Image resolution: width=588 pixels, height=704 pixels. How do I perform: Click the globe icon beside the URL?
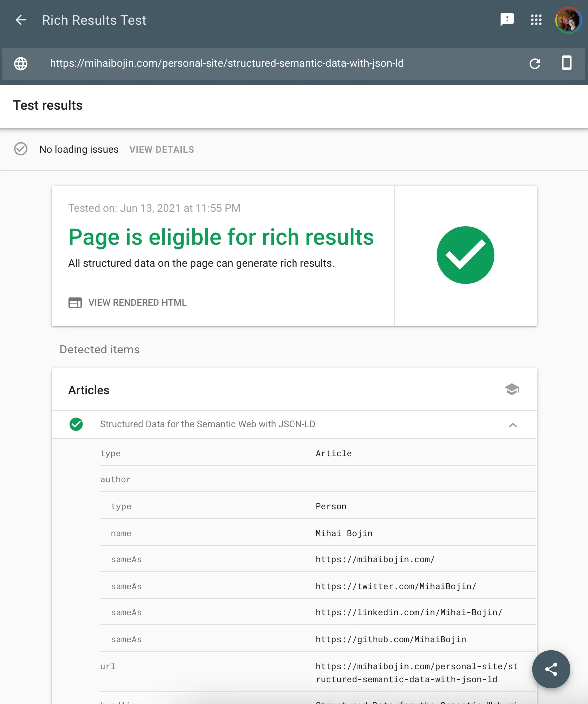click(x=21, y=64)
